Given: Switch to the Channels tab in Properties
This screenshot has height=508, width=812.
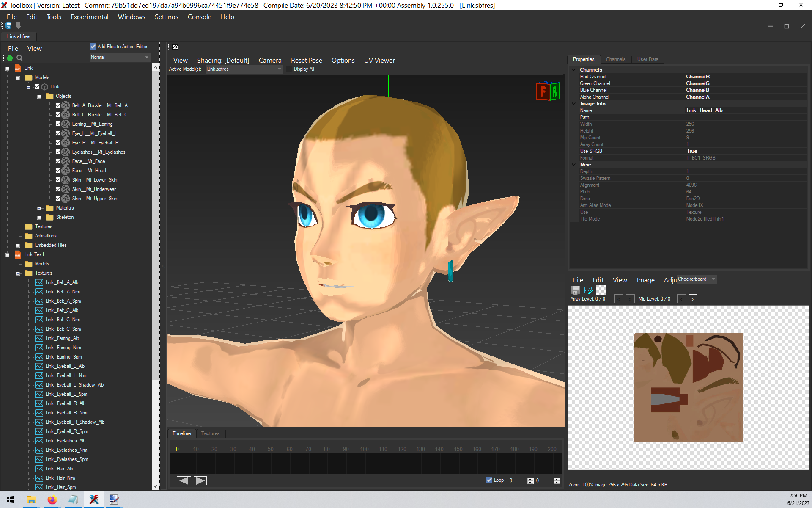Looking at the screenshot, I should pos(616,59).
